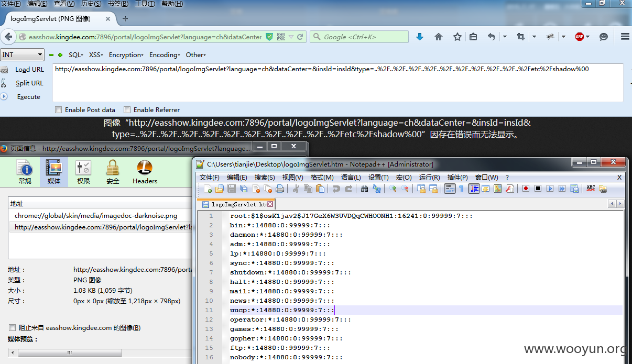Open the INT dropdown in HackBar
The width and height of the screenshot is (632, 364).
tap(23, 54)
